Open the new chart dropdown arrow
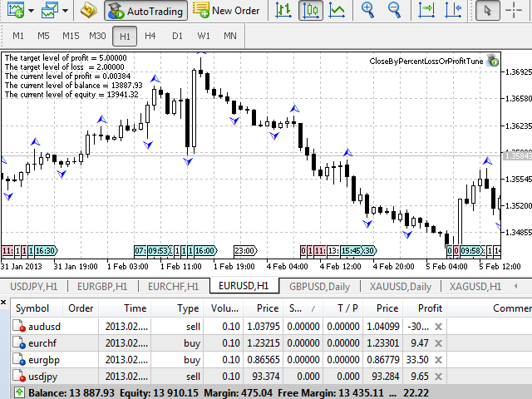Screen dimensions: 532x399 [x=31, y=12]
